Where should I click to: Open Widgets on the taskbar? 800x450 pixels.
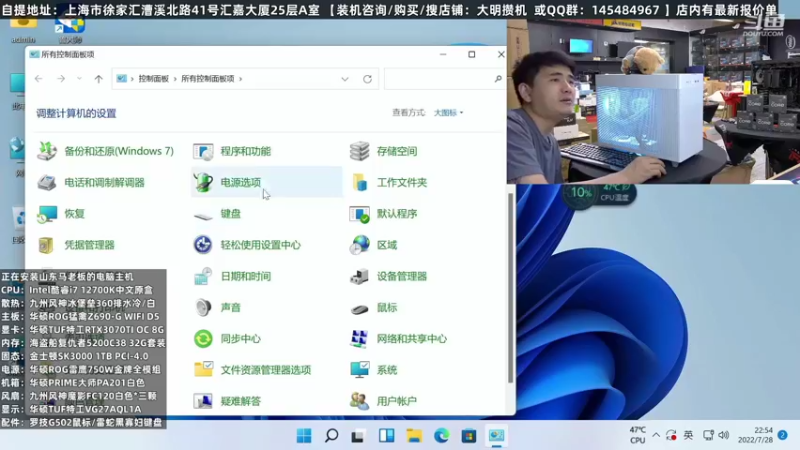coord(386,436)
